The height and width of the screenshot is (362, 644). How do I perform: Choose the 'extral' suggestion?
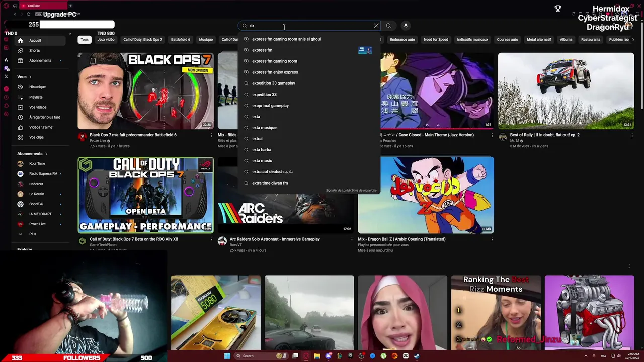[309, 139]
